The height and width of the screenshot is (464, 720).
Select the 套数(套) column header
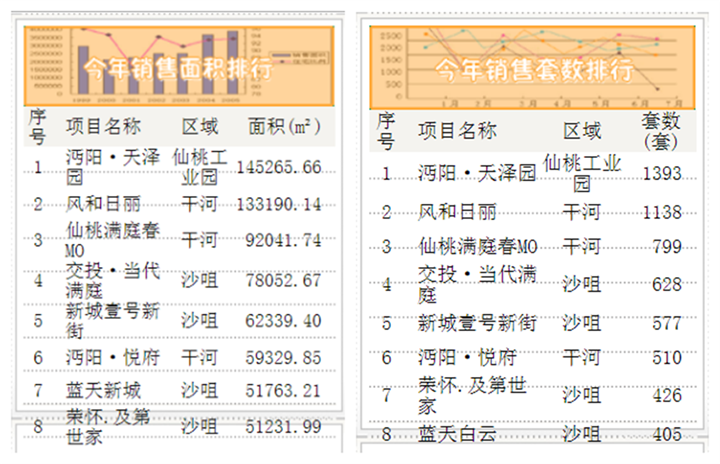point(660,131)
